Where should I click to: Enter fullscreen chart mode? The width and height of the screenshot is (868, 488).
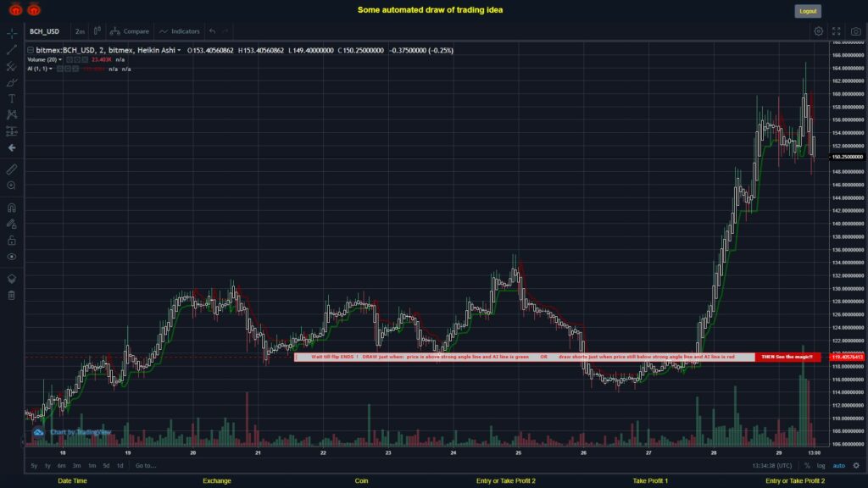[837, 31]
